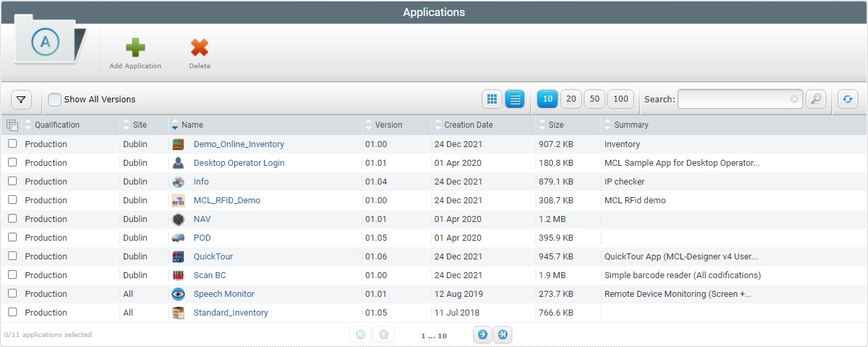Open the Demo_Online_Inventory link
The width and height of the screenshot is (868, 347).
239,144
